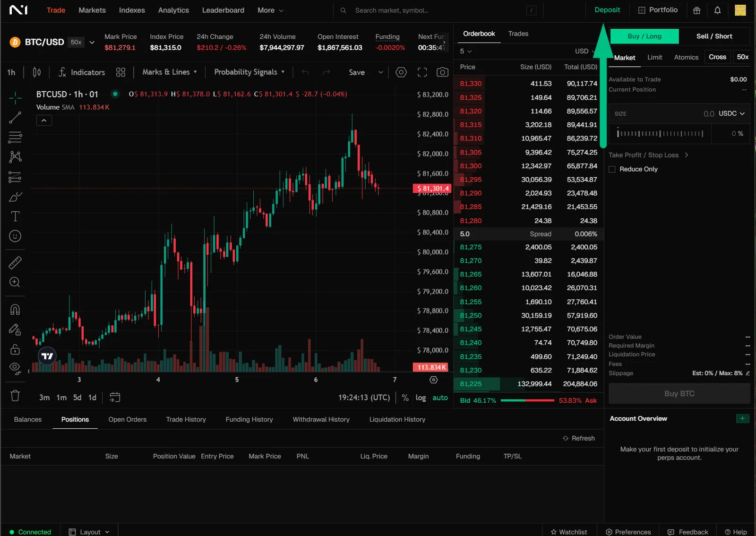756x536 pixels.
Task: Enter fullscreen chart mode
Action: pos(422,72)
